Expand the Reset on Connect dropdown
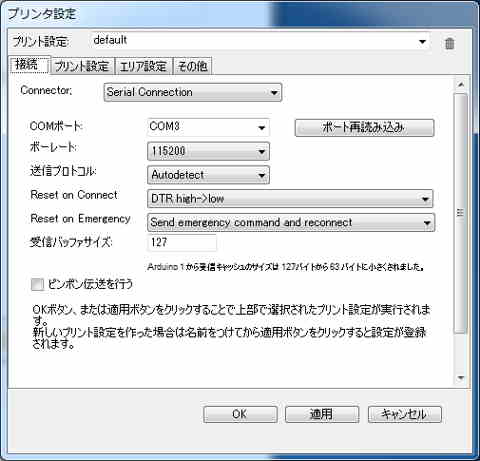The width and height of the screenshot is (480, 461). [290, 199]
